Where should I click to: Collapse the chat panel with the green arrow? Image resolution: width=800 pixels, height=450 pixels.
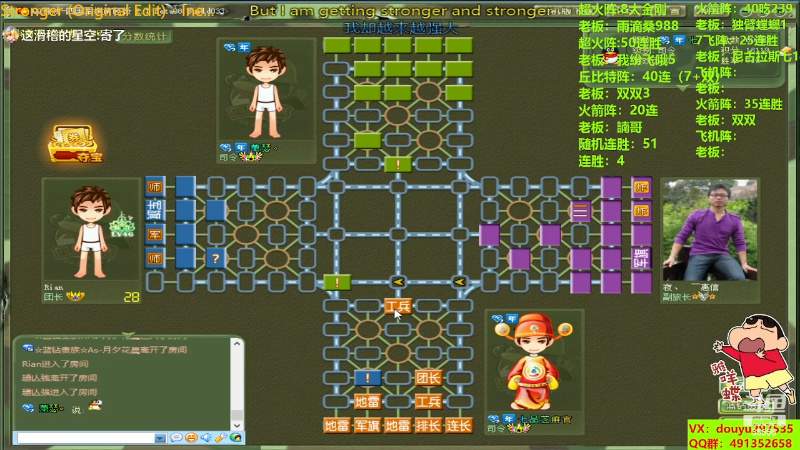[128, 335]
